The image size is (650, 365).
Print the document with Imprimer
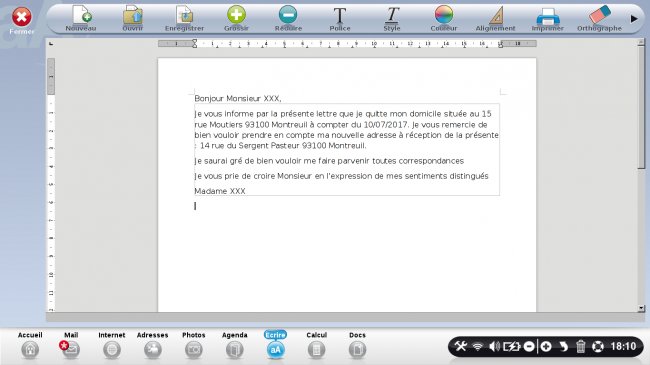coord(548,19)
